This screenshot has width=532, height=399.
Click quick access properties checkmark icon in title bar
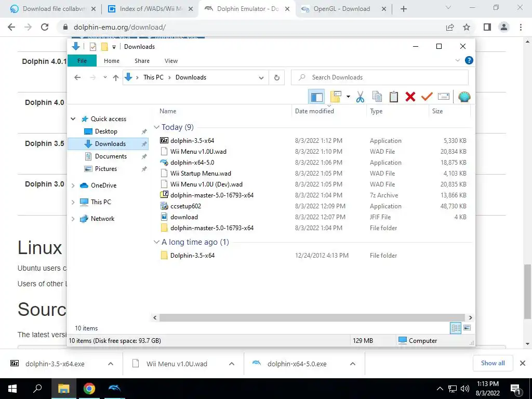(x=93, y=47)
